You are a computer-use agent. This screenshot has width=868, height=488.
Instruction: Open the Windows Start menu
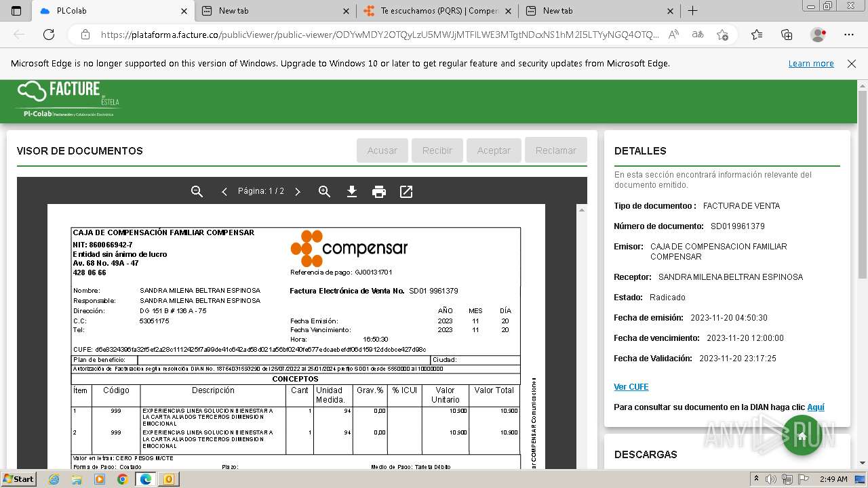[x=19, y=479]
